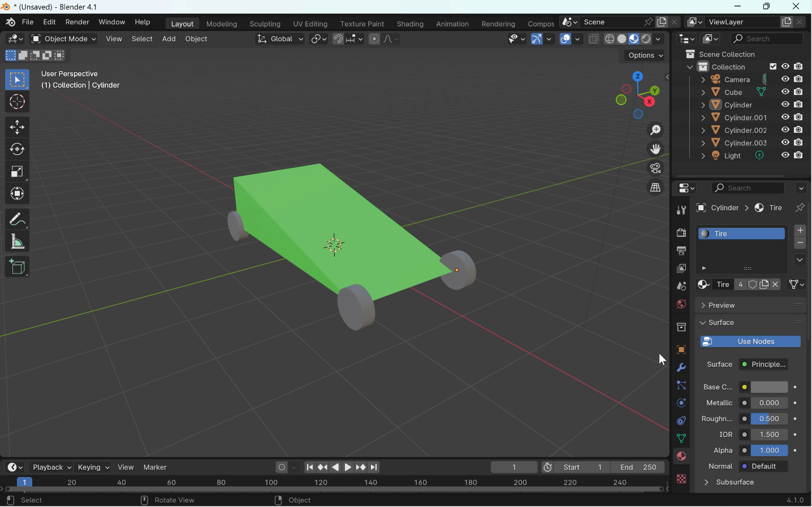Open the Scene properties tab
Image resolution: width=812 pixels, height=507 pixels.
681,287
